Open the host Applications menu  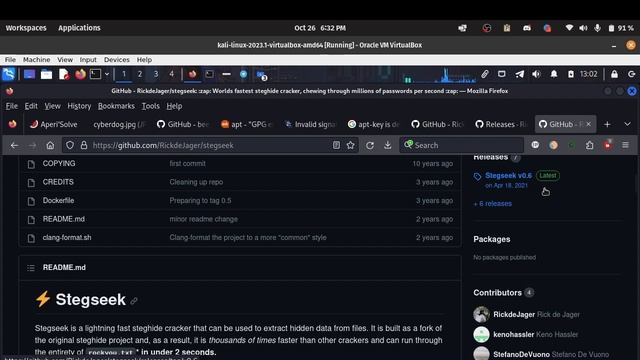tap(79, 28)
